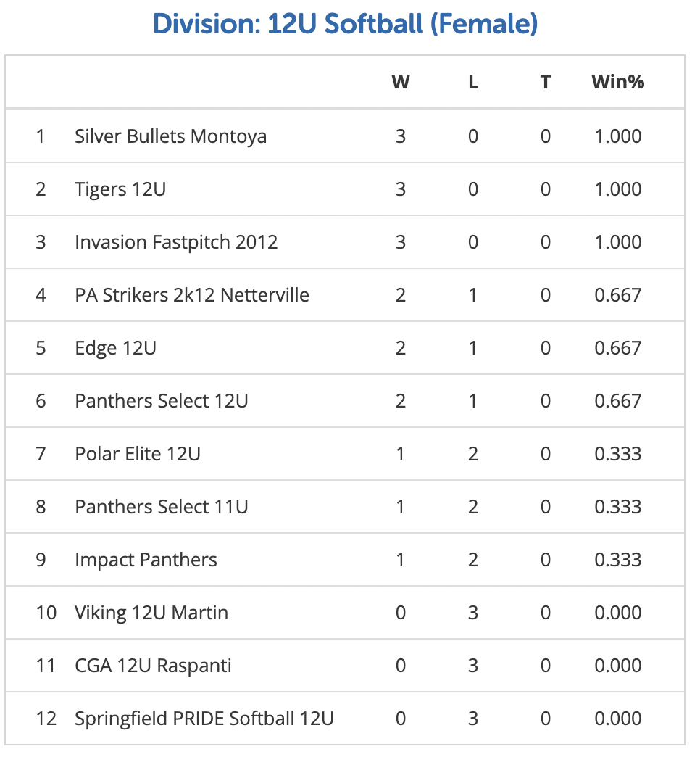Click the Division: 12U Softball (Female) heading

[x=345, y=24]
